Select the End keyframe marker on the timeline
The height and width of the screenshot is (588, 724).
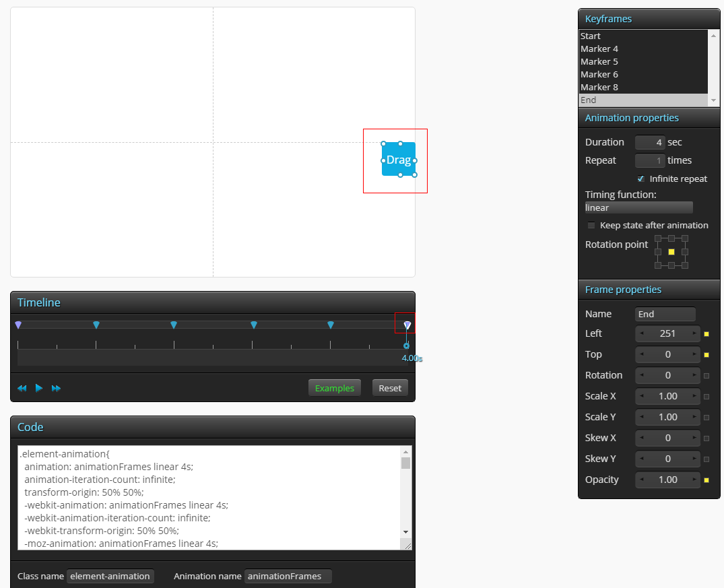[x=405, y=324]
